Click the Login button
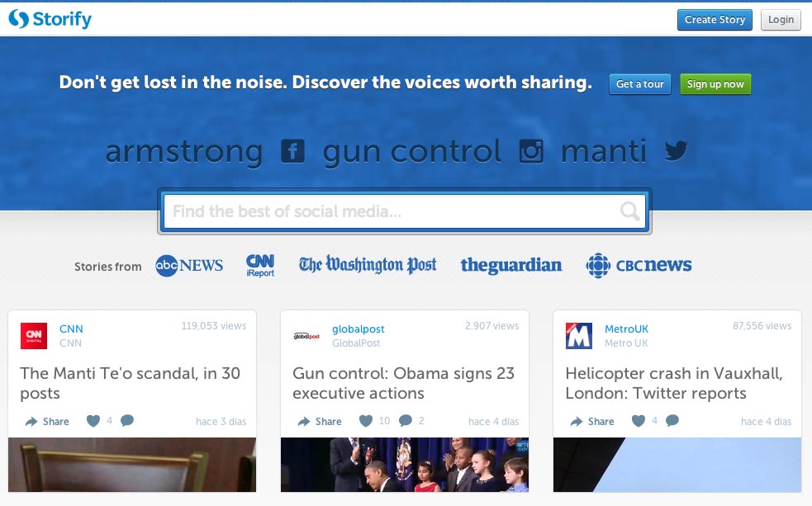812x506 pixels. pos(781,20)
